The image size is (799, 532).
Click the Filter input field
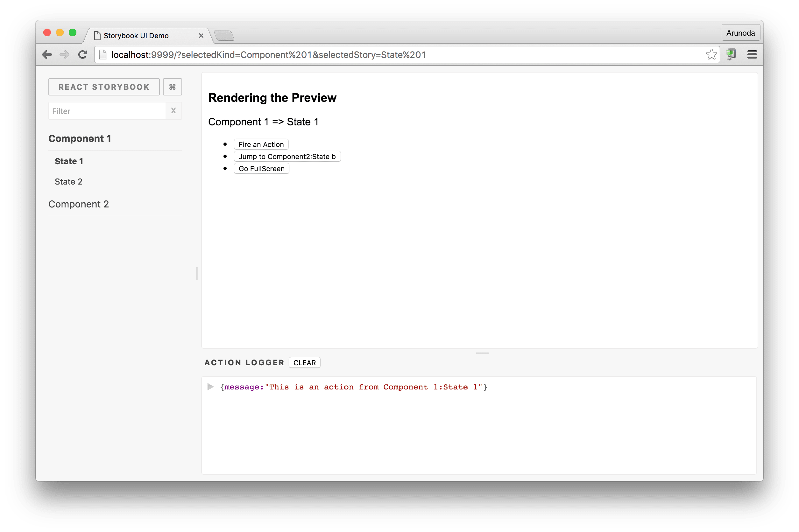[107, 111]
